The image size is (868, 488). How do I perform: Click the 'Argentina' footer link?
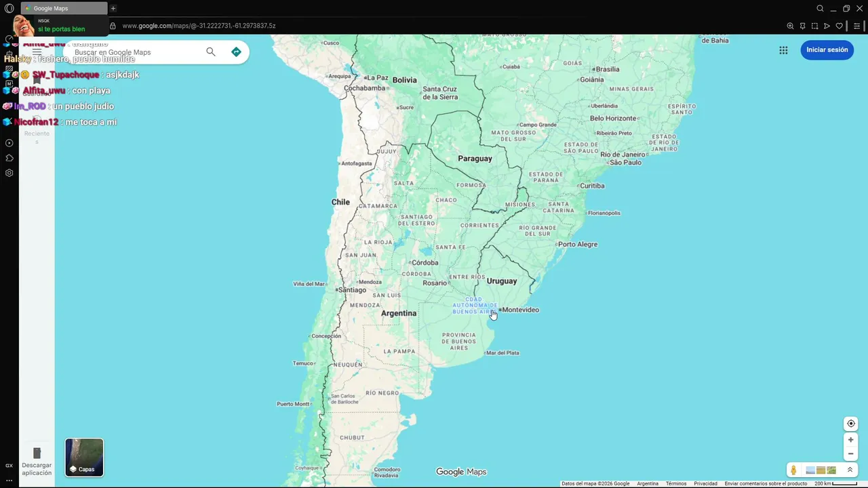648,483
